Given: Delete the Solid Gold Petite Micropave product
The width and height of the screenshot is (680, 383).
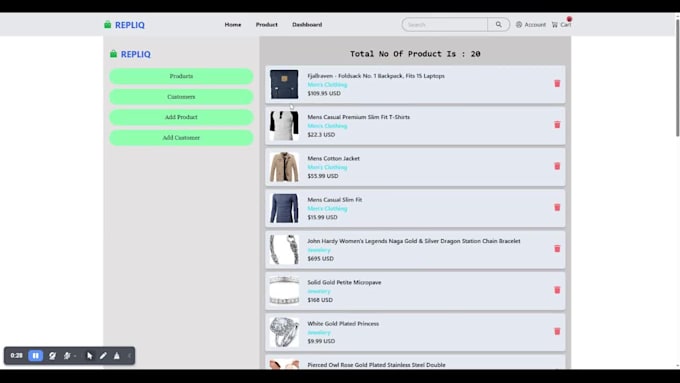Looking at the screenshot, I should point(557,290).
